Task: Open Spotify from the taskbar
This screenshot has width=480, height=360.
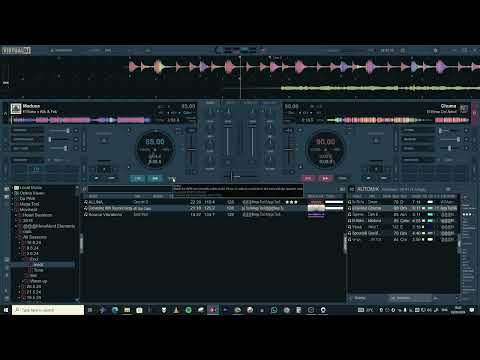Action: (188, 310)
